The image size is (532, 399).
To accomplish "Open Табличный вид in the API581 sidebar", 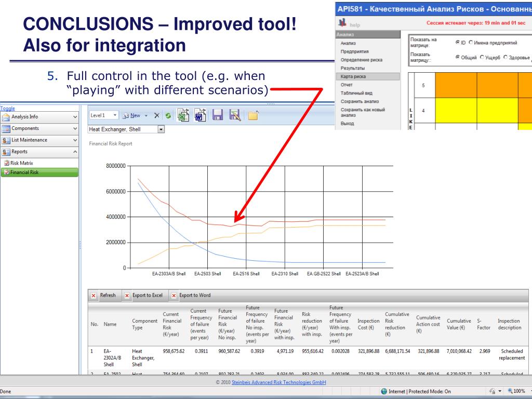I will click(356, 93).
